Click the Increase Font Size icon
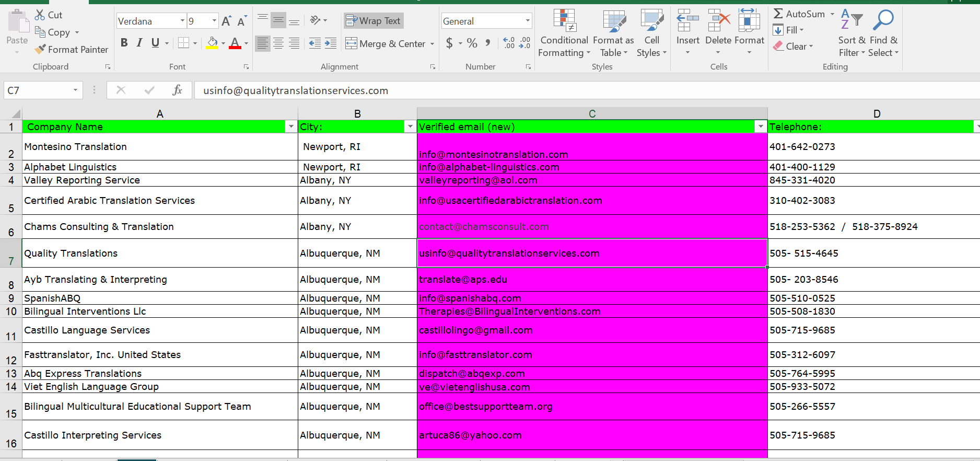980x461 pixels. [226, 21]
